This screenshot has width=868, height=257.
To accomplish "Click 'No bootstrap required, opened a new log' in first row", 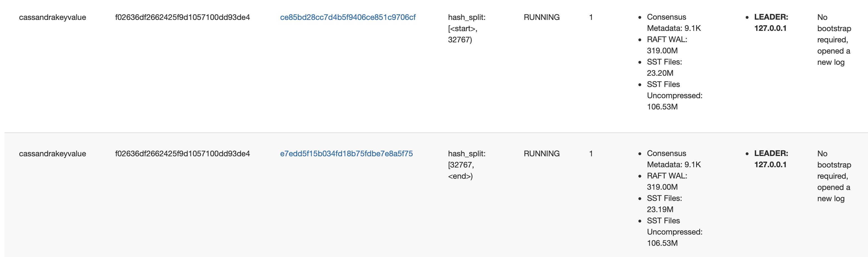I will [834, 40].
